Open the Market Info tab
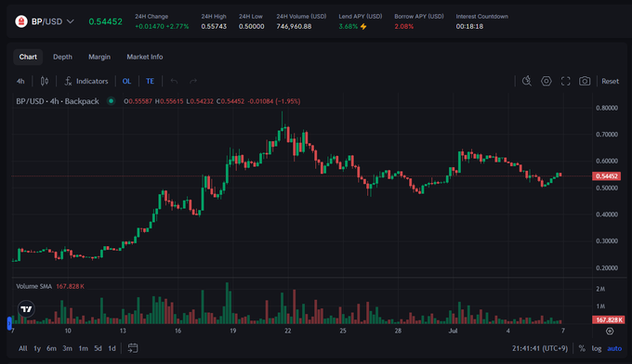 click(145, 57)
